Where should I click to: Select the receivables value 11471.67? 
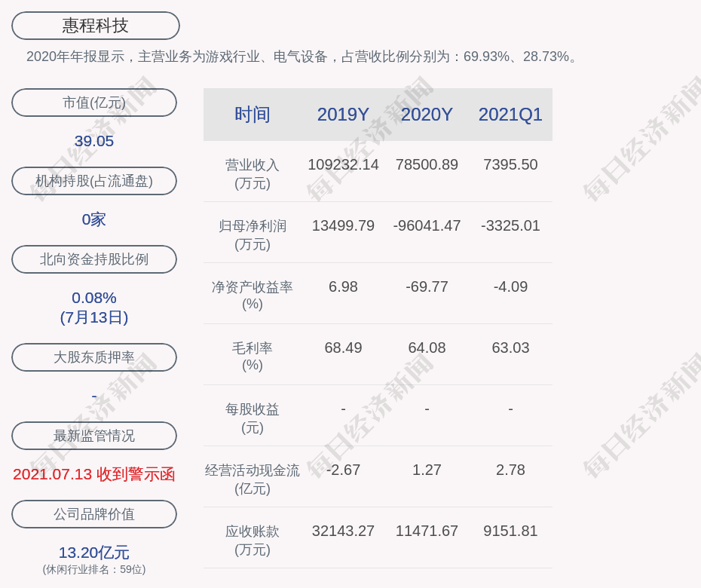click(x=427, y=531)
